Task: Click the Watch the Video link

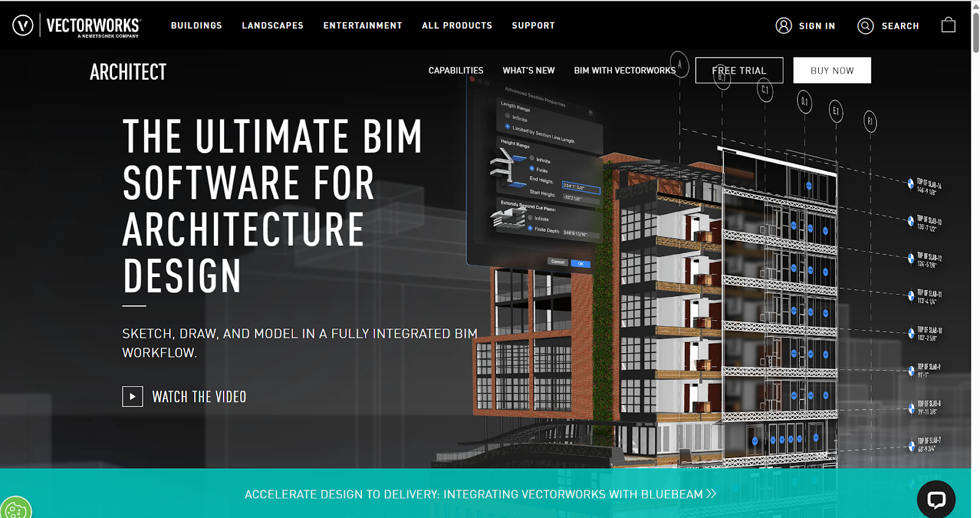Action: pyautogui.click(x=199, y=397)
